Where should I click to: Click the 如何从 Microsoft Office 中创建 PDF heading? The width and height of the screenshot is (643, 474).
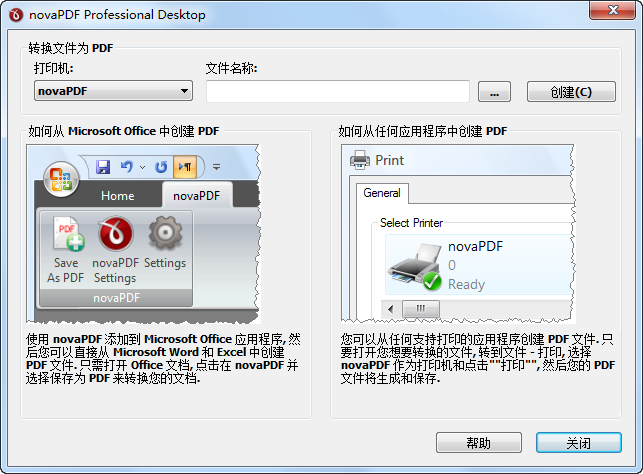coord(123,131)
